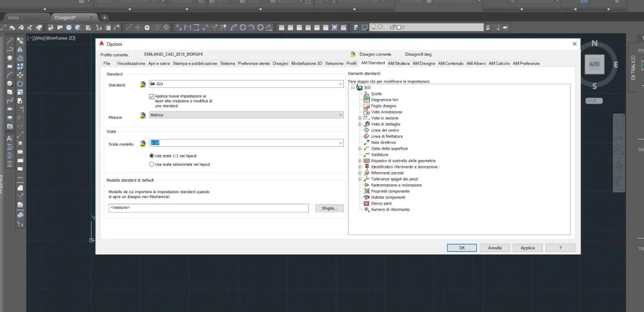Viewport: 644px width, 312px height.
Task: Expand the Vista in sezione node
Action: [360, 118]
